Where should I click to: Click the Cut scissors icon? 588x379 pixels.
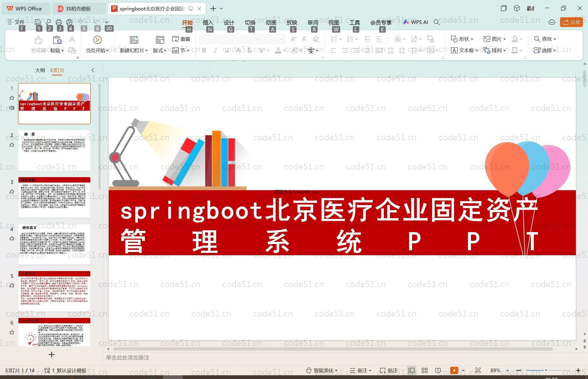pyautogui.click(x=72, y=39)
